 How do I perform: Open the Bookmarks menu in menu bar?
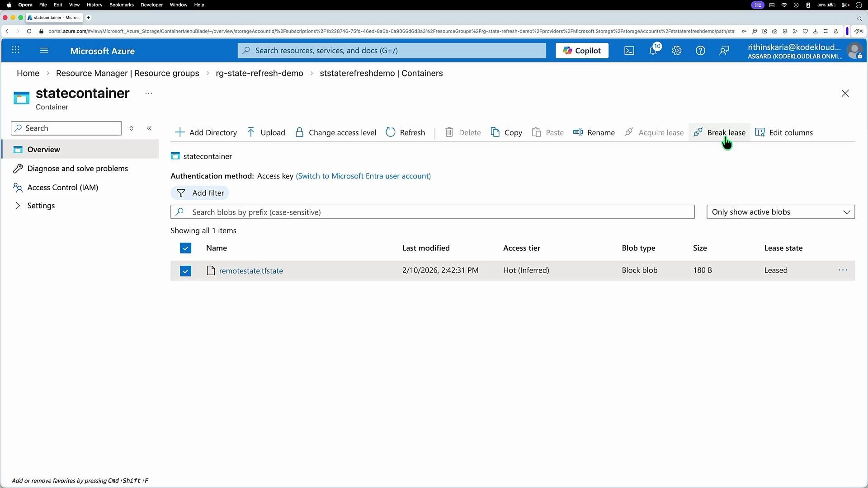[121, 5]
